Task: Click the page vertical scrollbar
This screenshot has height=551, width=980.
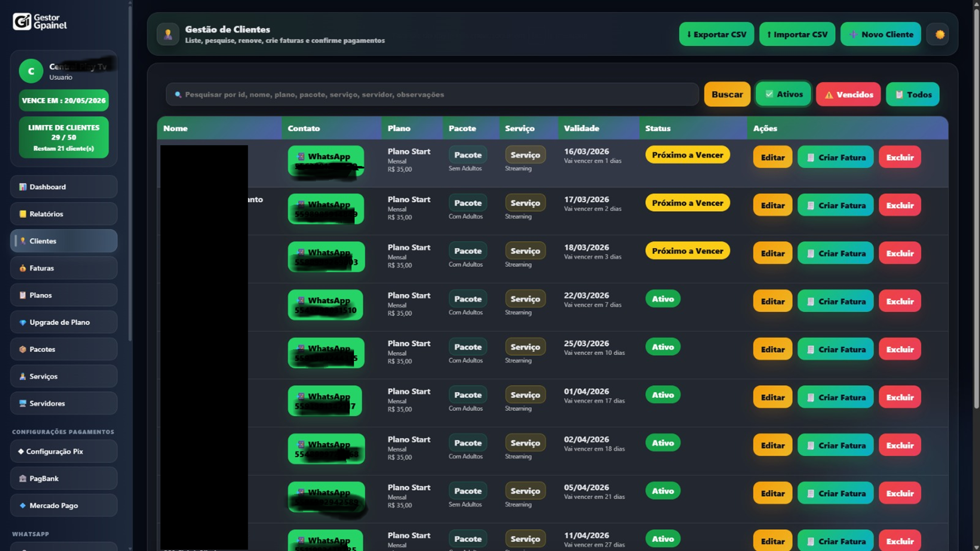Action: coord(976,204)
